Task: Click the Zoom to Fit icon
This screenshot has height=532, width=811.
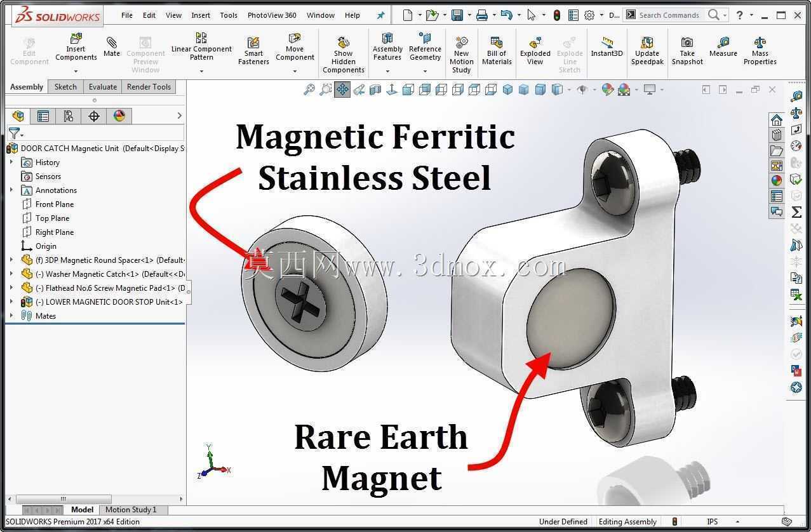Action: click(309, 90)
